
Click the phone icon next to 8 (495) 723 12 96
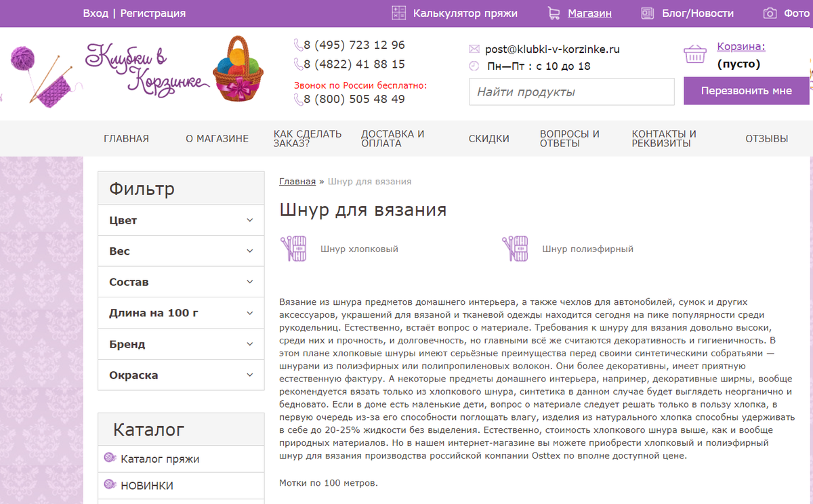click(x=297, y=44)
